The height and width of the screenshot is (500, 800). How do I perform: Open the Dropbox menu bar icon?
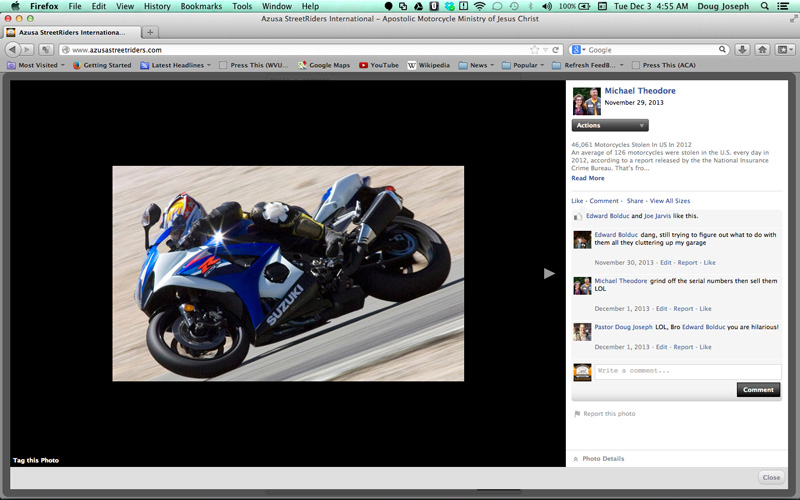pos(449,6)
